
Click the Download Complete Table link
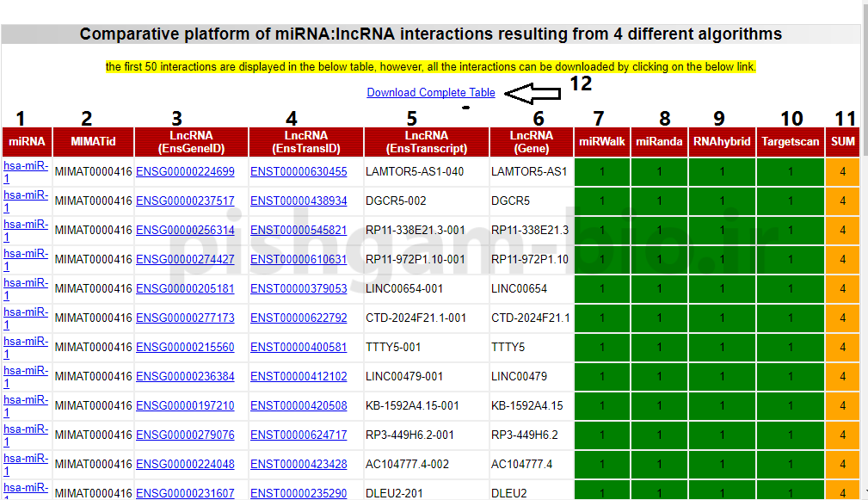coord(430,93)
